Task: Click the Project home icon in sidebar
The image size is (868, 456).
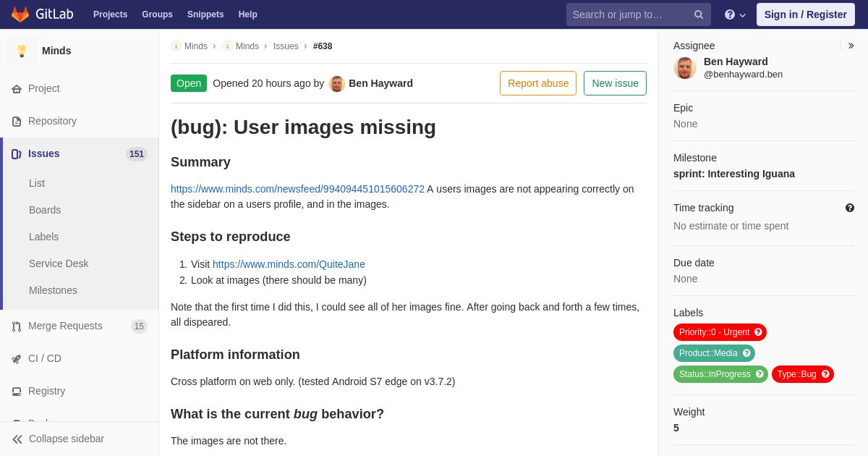Action: 17,89
